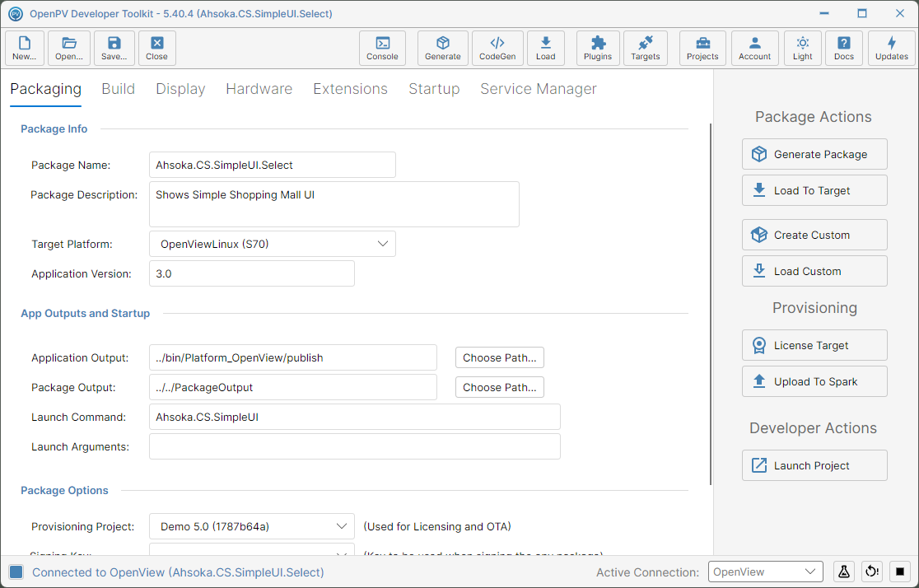Expand the Target Platform dropdown
This screenshot has height=588, width=919.
273,244
